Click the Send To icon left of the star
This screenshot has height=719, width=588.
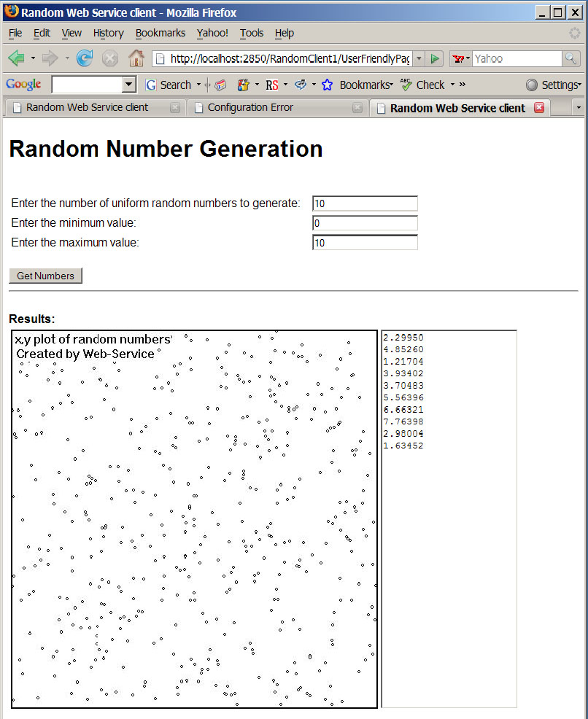click(x=301, y=85)
